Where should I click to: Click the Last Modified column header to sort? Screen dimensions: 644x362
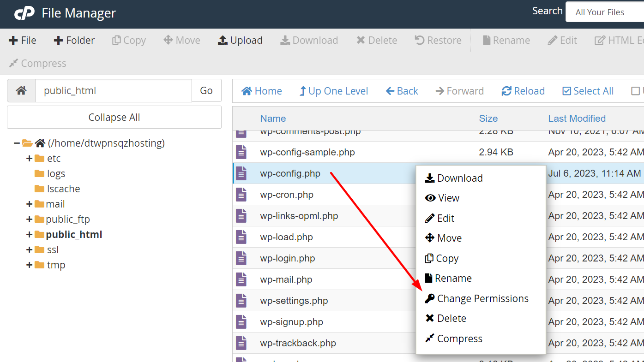click(x=577, y=118)
